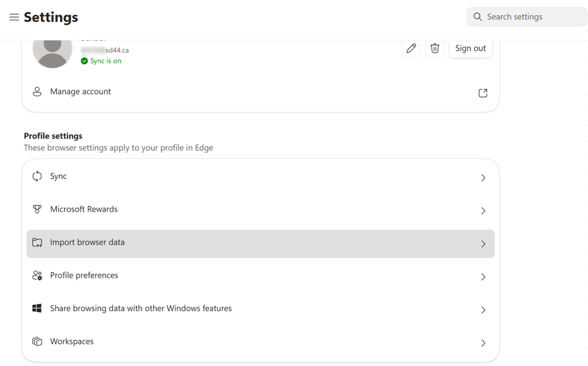Click the sd44.ca email address
The width and height of the screenshot is (588, 366).
pyautogui.click(x=105, y=50)
